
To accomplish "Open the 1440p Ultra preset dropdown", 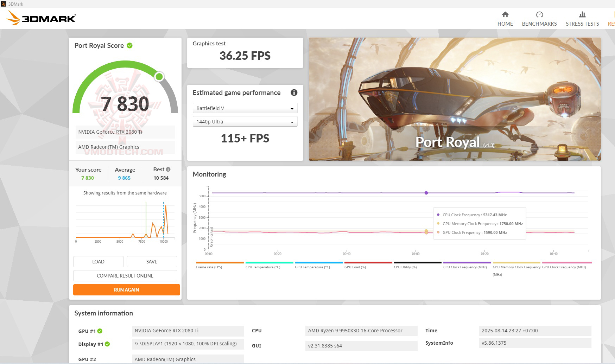I will pos(245,121).
